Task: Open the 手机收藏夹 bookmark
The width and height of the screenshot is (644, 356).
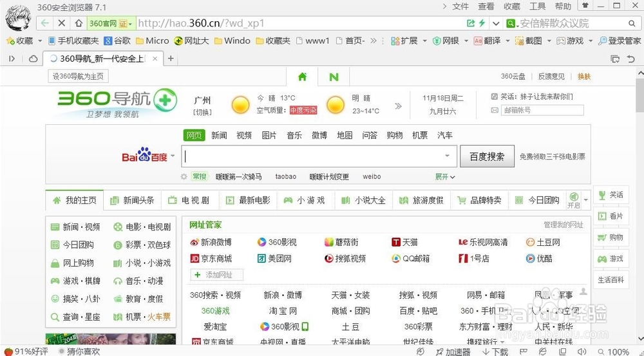Action: click(x=73, y=41)
